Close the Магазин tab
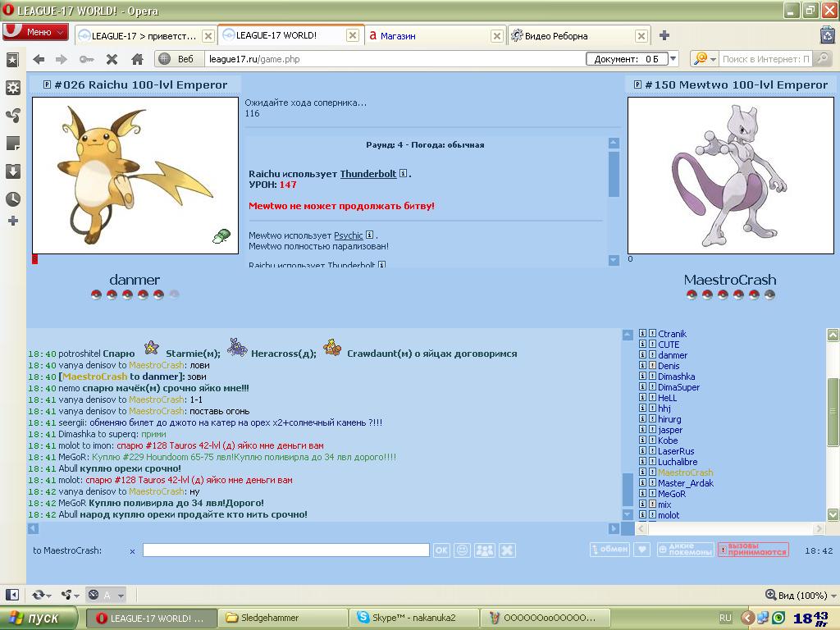 497,36
